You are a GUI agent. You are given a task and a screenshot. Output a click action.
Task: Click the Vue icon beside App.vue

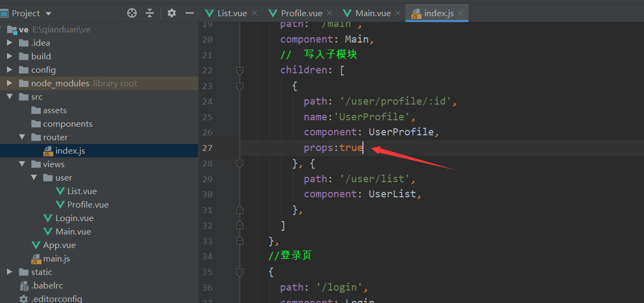(36, 245)
